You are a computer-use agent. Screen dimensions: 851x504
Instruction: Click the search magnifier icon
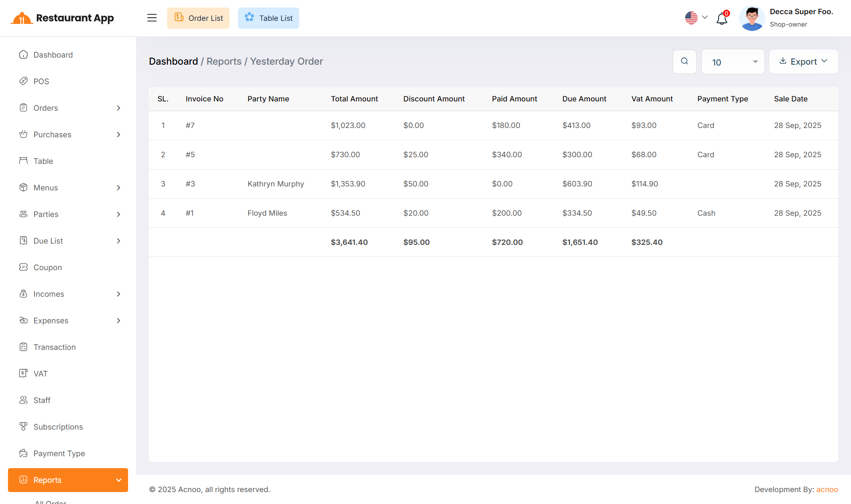[684, 62]
